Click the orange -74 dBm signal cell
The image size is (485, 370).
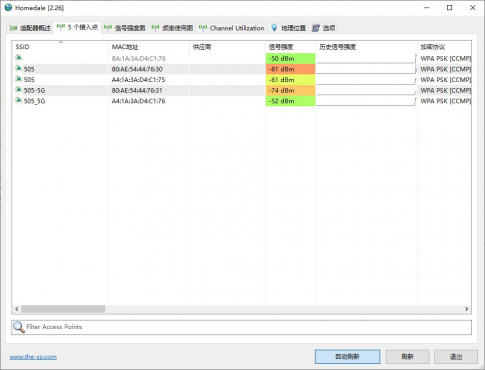(291, 90)
